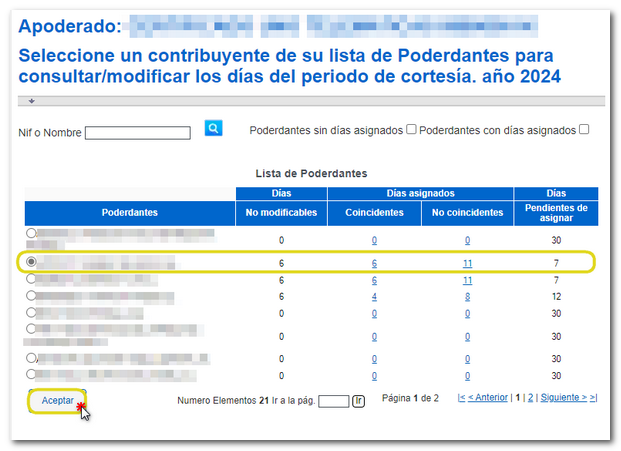Check 'Poderdantes con días asignados' checkbox

click(x=584, y=130)
